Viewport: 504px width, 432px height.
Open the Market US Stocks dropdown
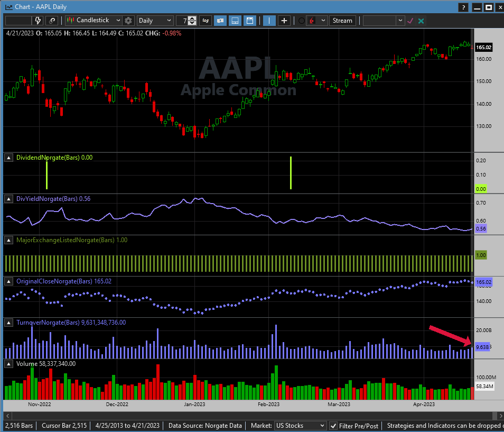coord(300,425)
